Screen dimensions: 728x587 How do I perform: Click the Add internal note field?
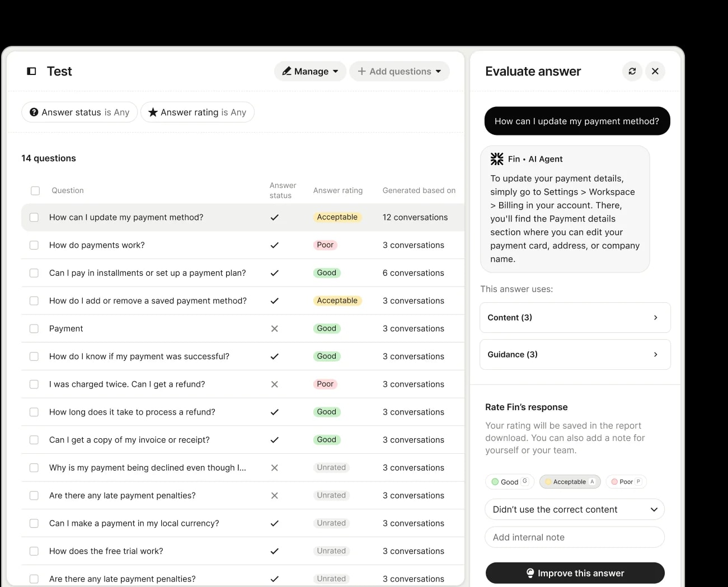575,537
